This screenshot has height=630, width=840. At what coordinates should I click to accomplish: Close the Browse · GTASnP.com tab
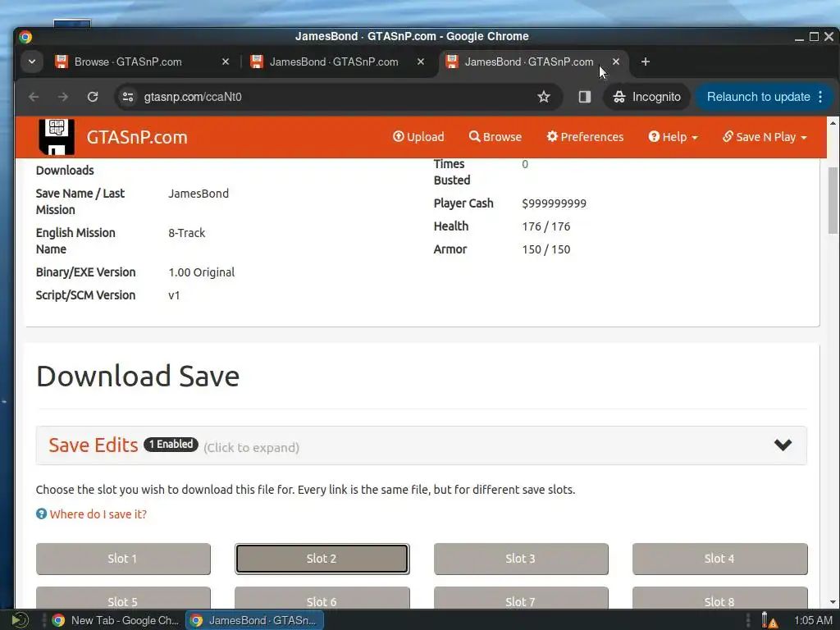click(x=226, y=62)
